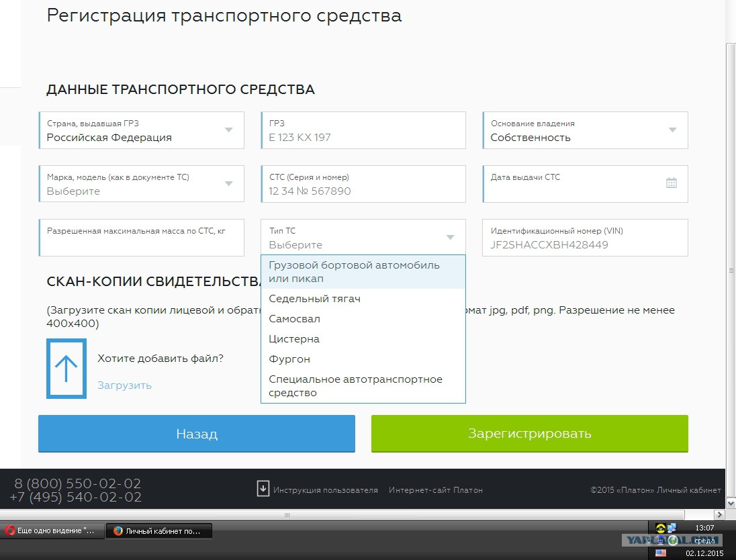
Task: Collapse the Тип ТС dropdown arrow
Action: pyautogui.click(x=450, y=238)
